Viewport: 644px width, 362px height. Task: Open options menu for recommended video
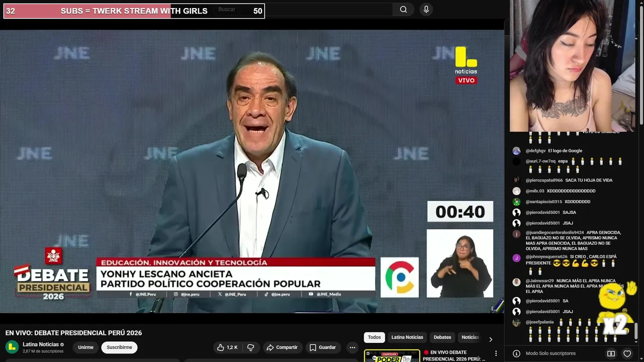point(496,353)
